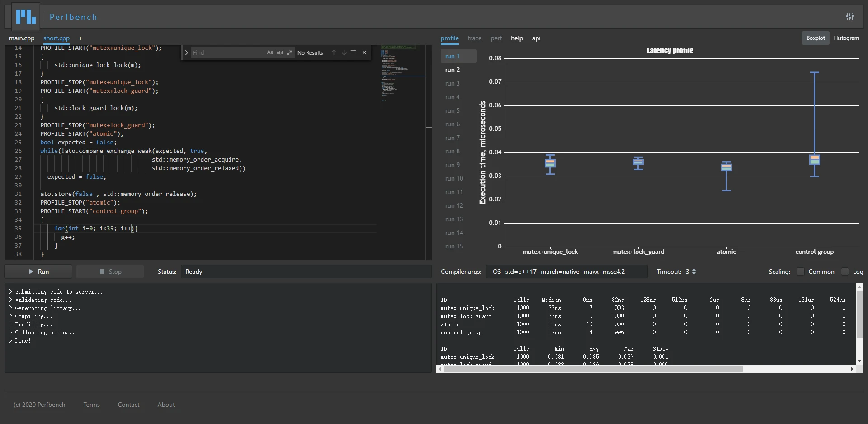Toggle match case in find widget
The image size is (868, 424).
(x=270, y=52)
